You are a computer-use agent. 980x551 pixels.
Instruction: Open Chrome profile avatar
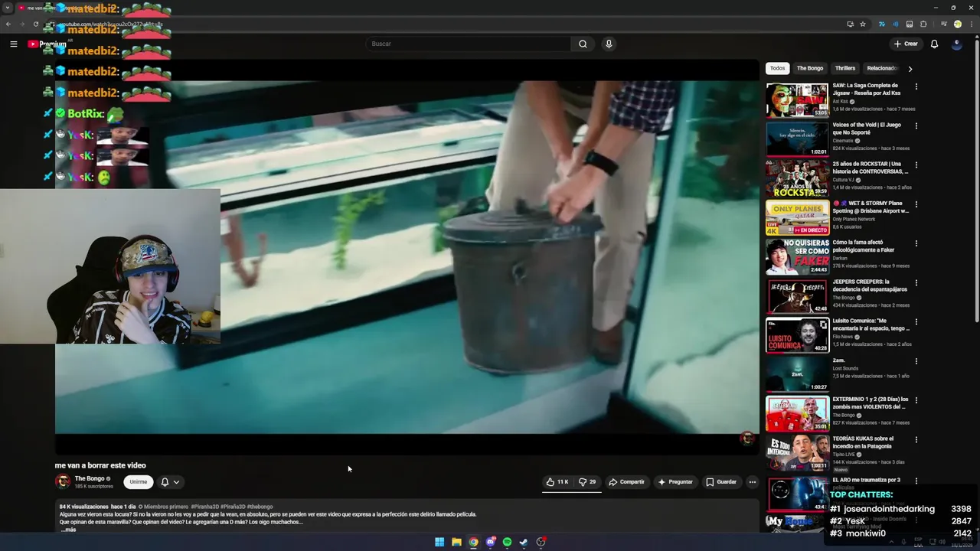(x=957, y=24)
